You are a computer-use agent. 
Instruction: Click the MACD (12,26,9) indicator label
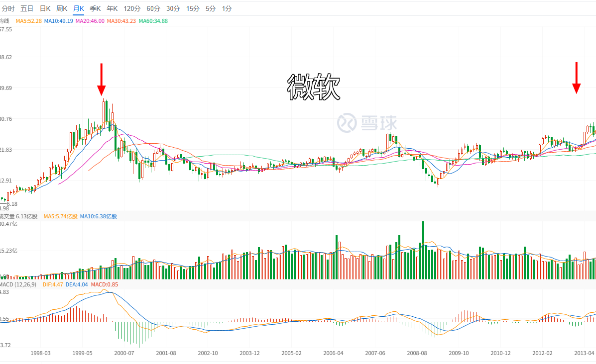click(19, 284)
